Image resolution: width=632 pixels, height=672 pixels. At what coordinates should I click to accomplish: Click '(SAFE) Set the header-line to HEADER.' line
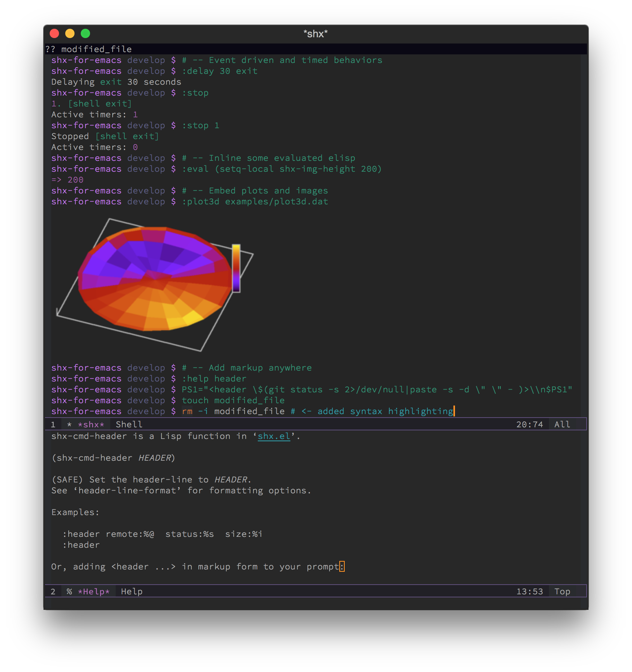(x=151, y=480)
